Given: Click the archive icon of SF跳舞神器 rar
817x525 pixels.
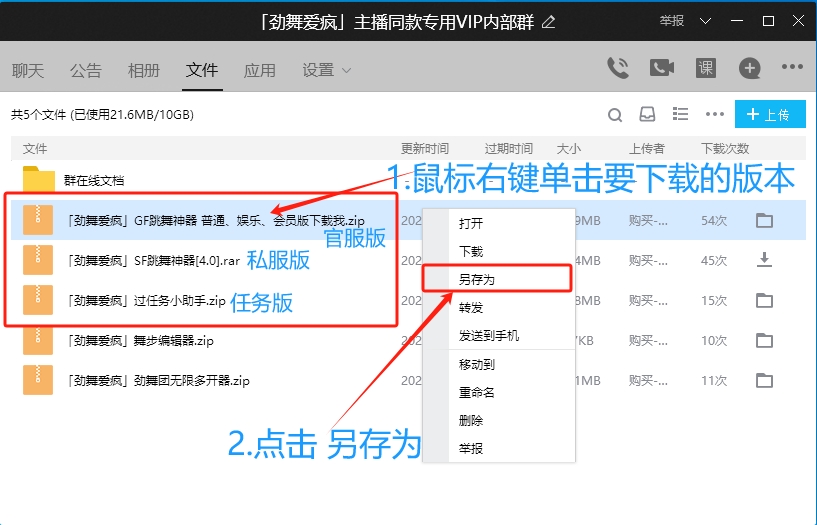Looking at the screenshot, I should [x=38, y=260].
